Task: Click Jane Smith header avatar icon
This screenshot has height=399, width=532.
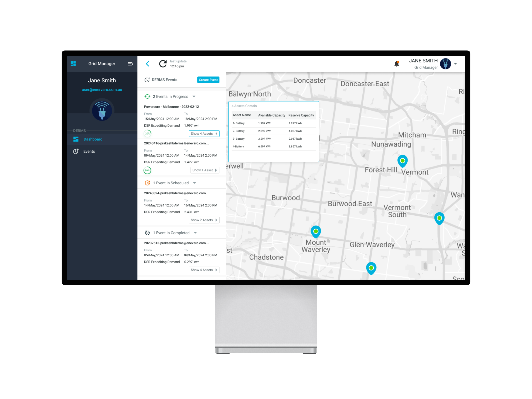Action: [445, 64]
